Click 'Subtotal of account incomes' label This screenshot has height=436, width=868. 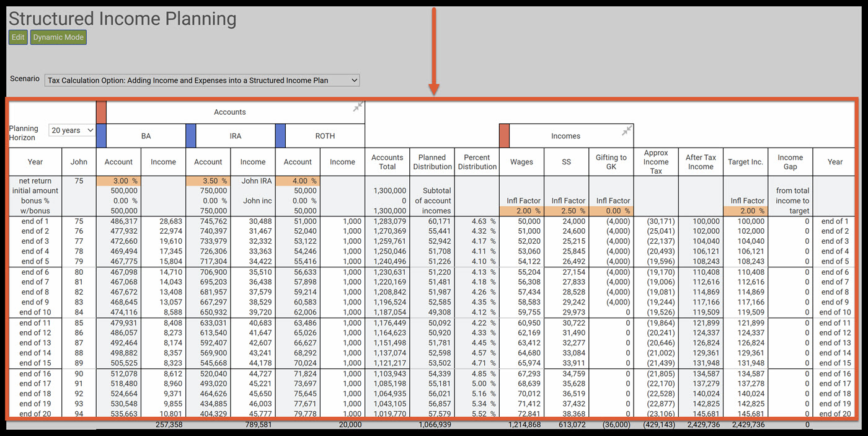point(432,201)
